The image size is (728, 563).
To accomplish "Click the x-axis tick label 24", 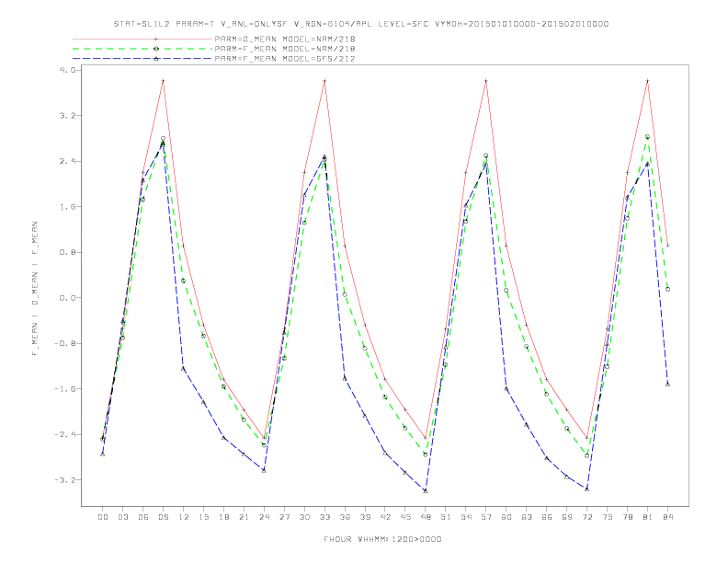I will coord(264,517).
